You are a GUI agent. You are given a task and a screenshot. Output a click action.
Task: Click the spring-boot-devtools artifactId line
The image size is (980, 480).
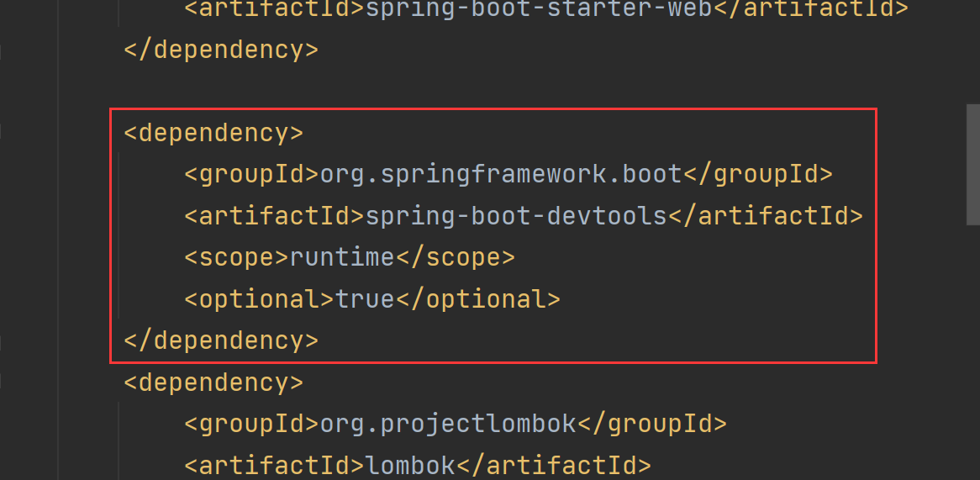pos(524,216)
